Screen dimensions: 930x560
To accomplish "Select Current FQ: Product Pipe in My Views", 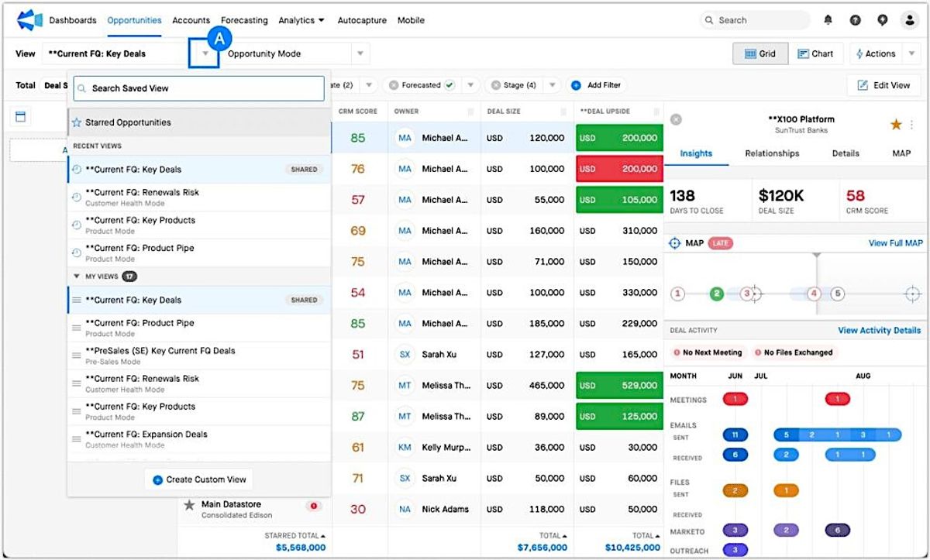I will [199, 328].
